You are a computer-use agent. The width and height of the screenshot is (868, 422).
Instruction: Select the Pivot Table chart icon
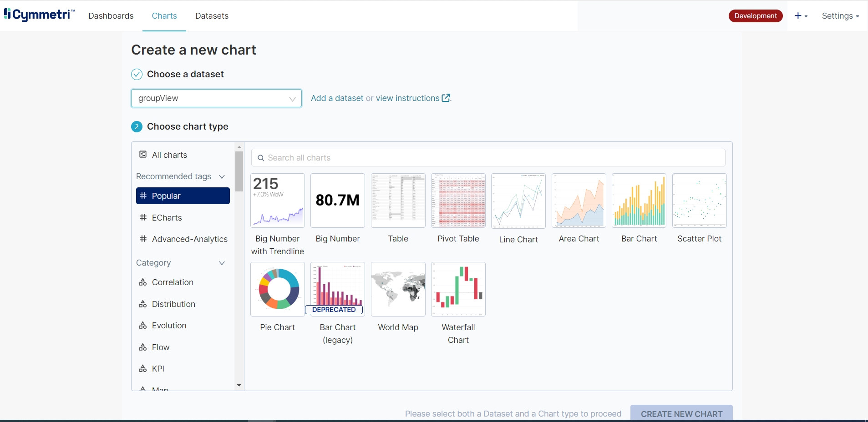pyautogui.click(x=458, y=201)
